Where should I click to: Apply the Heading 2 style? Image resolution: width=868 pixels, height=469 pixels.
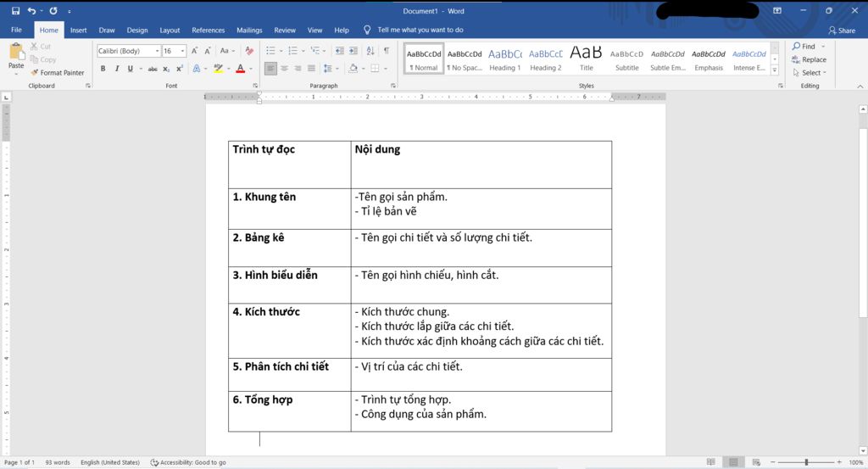(545, 59)
